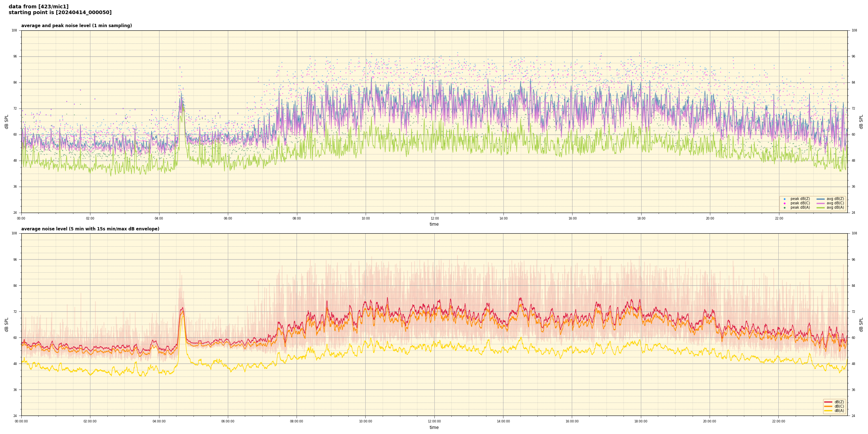Click the yellow dB(A) legend swatch in bottom chart
The width and height of the screenshot is (868, 434).
click(828, 411)
